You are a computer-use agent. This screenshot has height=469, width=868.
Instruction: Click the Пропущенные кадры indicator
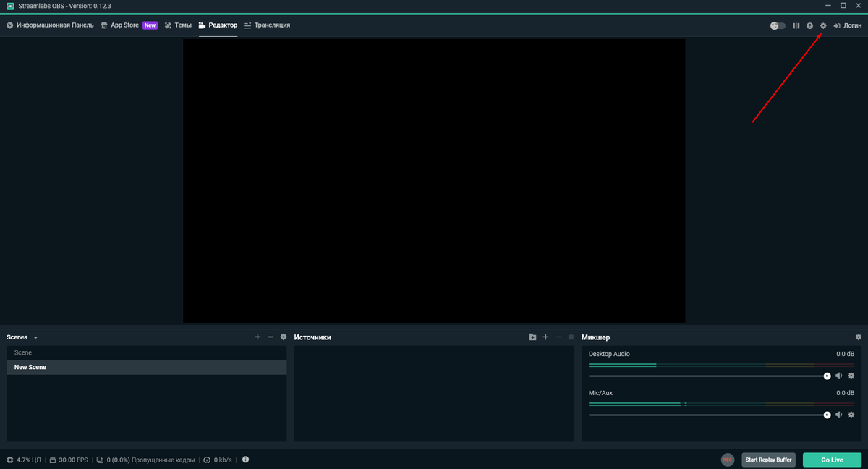(x=145, y=460)
